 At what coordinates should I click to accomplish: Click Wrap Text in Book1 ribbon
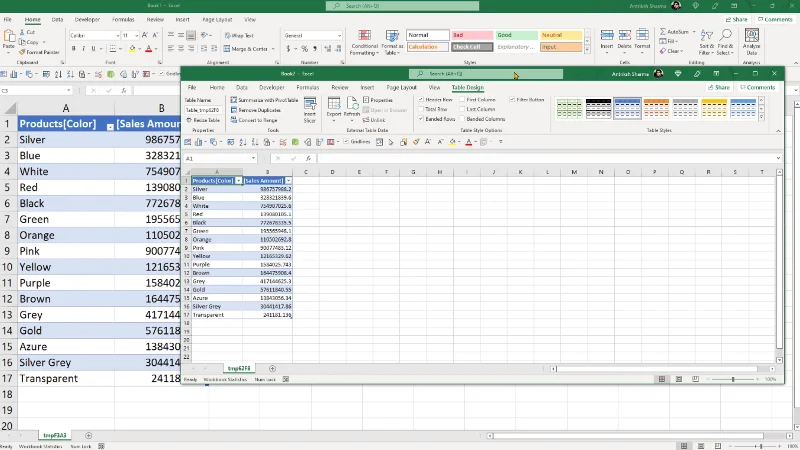(239, 36)
